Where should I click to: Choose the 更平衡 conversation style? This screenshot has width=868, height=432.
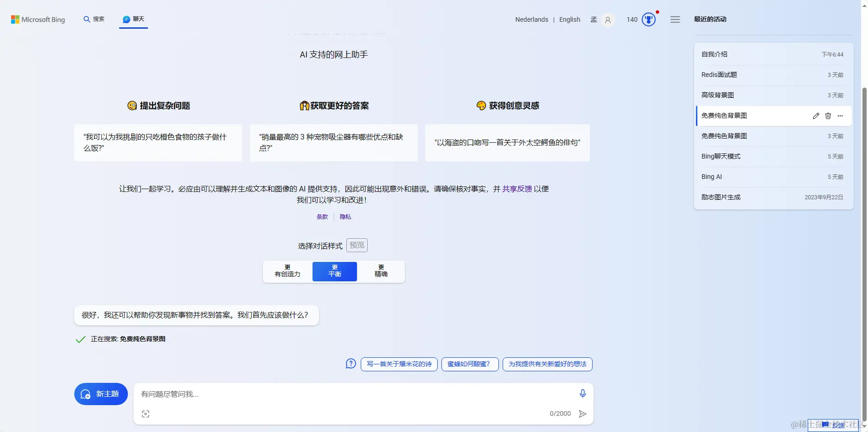335,271
